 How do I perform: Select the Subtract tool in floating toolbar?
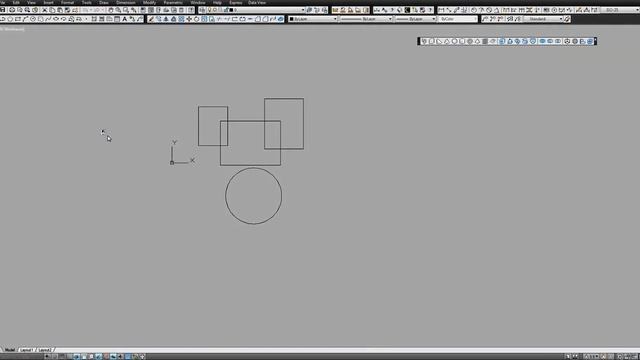[x=550, y=41]
